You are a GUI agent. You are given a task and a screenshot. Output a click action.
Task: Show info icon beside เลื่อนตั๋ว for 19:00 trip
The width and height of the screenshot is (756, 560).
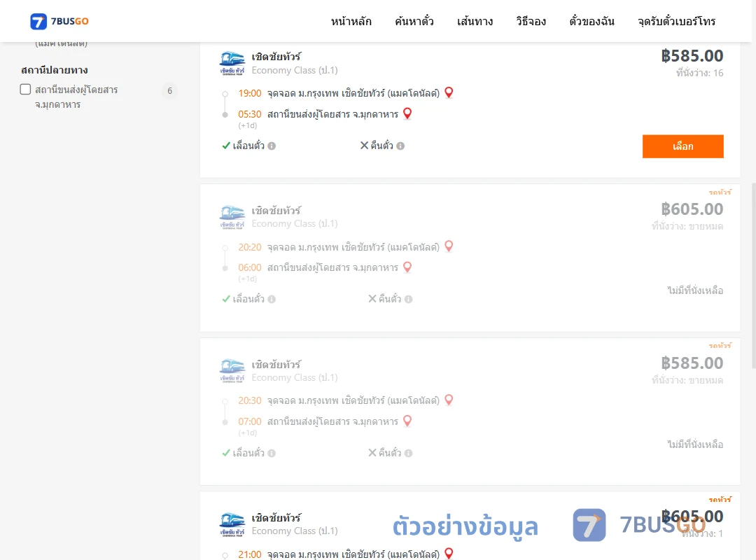pyautogui.click(x=272, y=146)
